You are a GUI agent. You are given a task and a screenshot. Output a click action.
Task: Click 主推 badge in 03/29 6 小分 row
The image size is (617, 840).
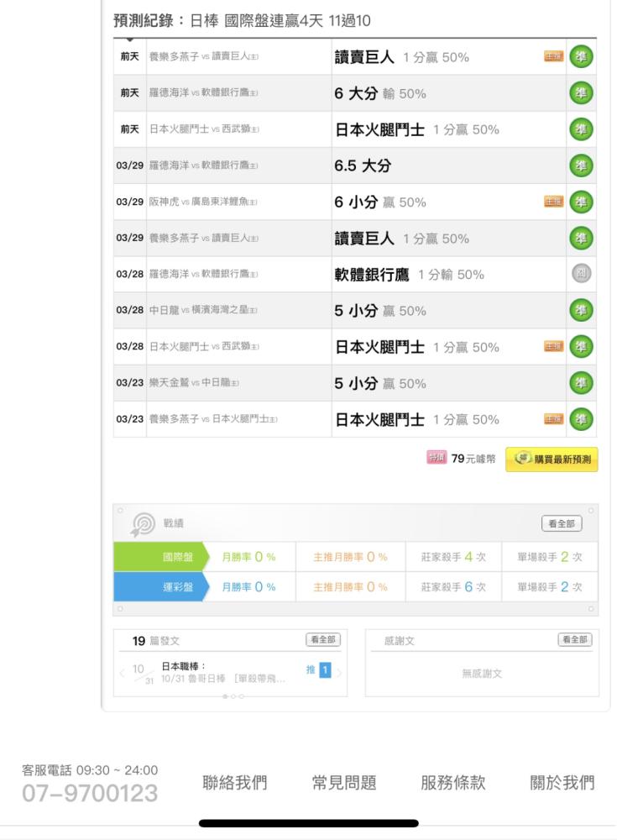tap(554, 202)
